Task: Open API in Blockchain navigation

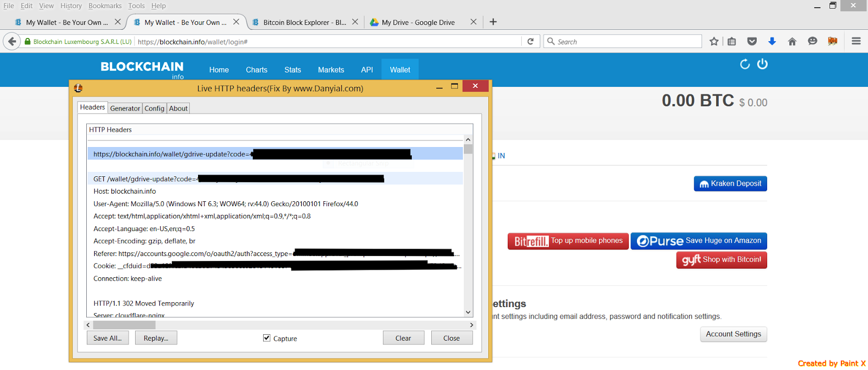Action: click(367, 70)
